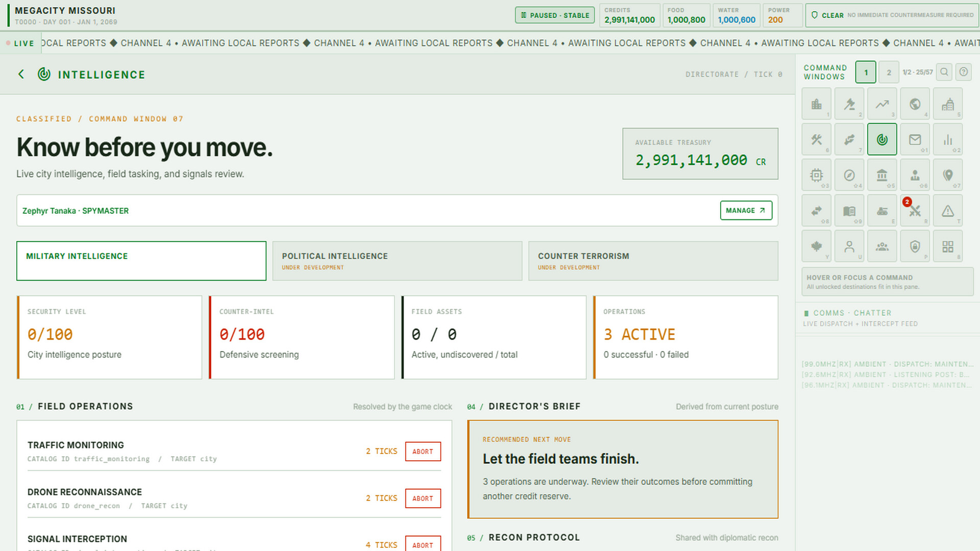Switch to command windows page 1
This screenshot has height=551, width=980.
pos(866,72)
